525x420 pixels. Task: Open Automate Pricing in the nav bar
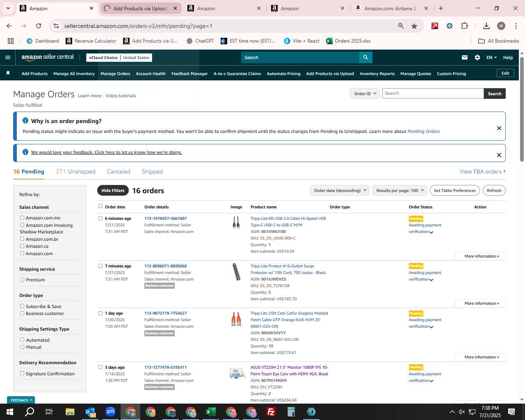(283, 73)
